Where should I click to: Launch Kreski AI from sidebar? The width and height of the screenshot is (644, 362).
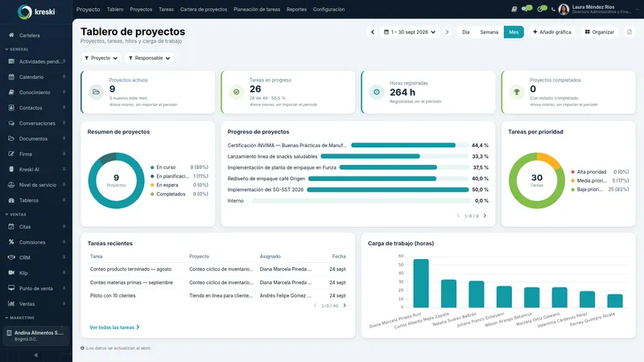click(29, 170)
